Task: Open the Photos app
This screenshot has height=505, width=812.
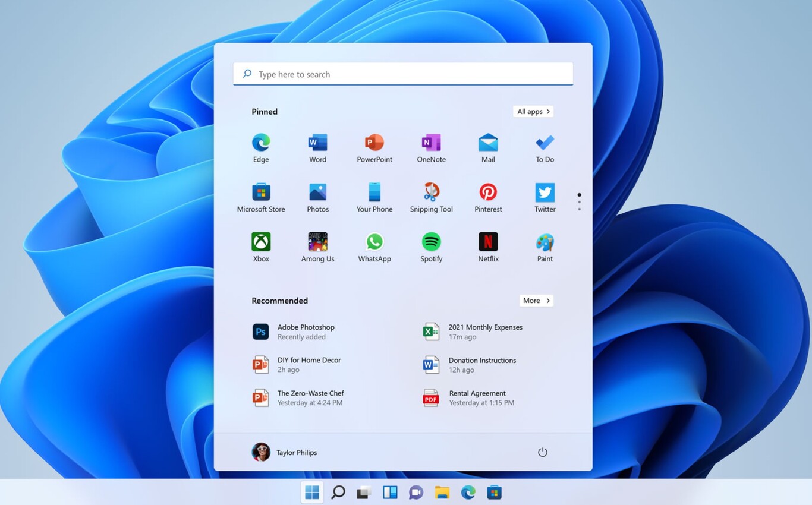Action: [317, 192]
